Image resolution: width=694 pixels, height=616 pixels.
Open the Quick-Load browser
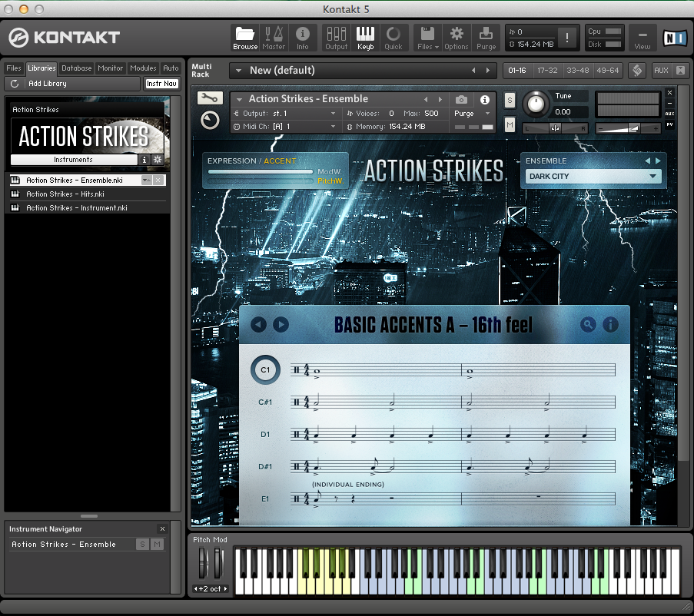[393, 38]
